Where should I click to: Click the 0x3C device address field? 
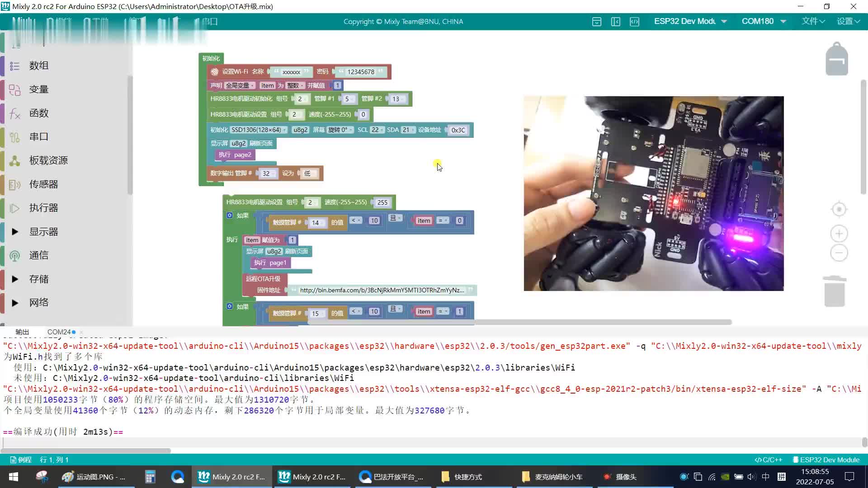click(458, 130)
